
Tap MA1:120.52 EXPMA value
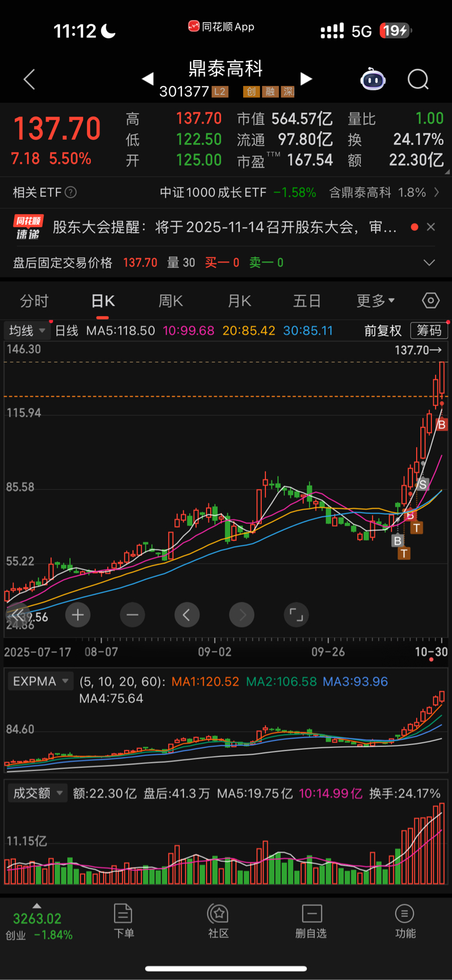(205, 682)
